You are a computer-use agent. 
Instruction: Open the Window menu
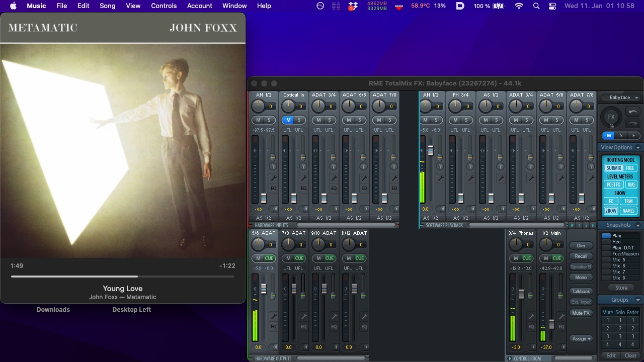[x=234, y=6]
